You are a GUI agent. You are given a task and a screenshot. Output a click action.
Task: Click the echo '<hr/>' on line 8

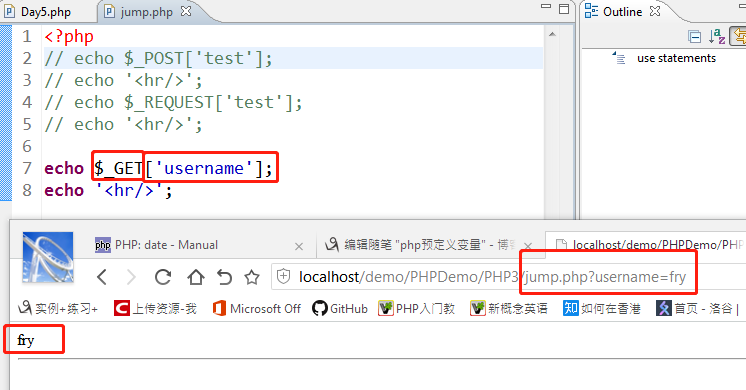coord(108,190)
